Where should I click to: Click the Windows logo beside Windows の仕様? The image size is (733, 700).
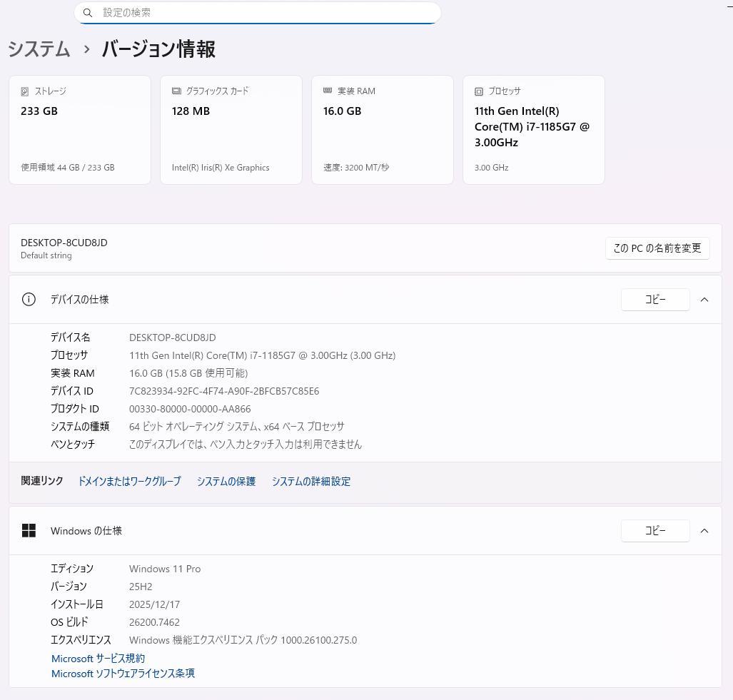click(x=29, y=530)
